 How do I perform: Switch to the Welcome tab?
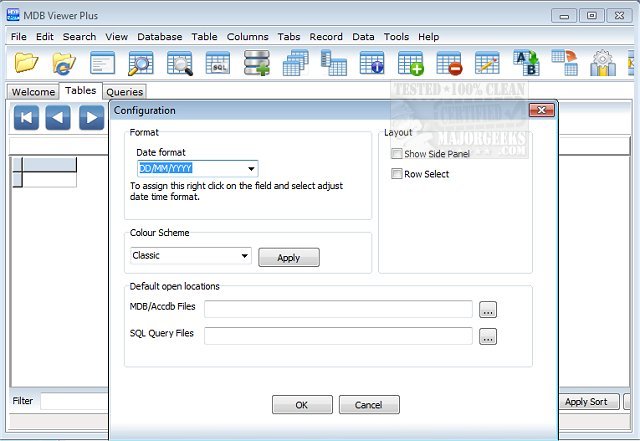33,92
